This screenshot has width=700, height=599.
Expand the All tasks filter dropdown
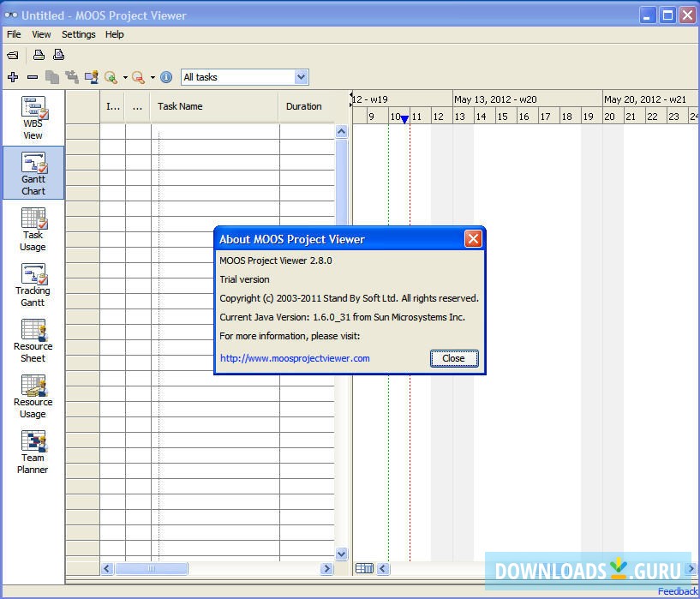coord(301,77)
